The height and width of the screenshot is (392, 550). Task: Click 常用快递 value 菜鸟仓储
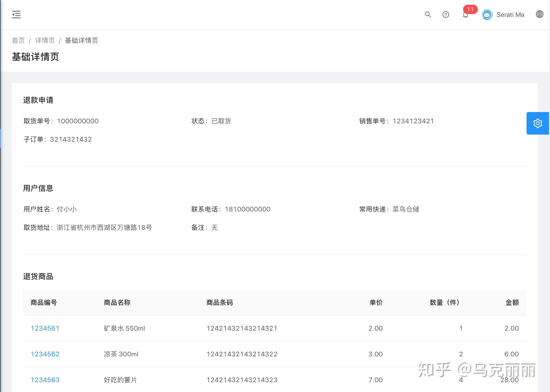coord(406,209)
